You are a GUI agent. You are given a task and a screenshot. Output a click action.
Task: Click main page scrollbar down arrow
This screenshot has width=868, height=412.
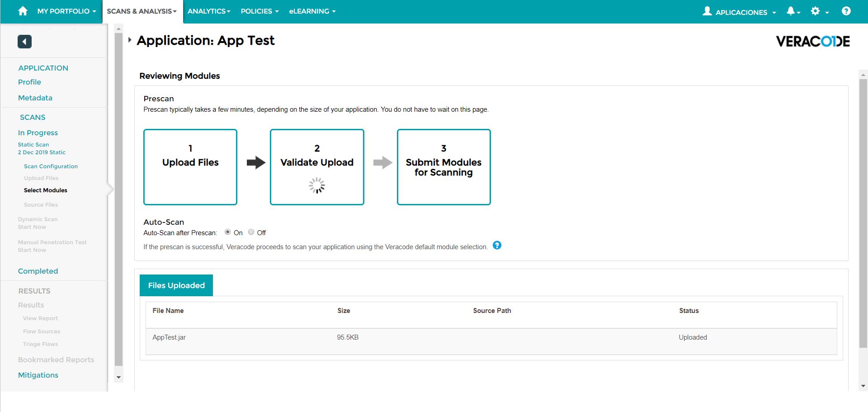tap(863, 386)
